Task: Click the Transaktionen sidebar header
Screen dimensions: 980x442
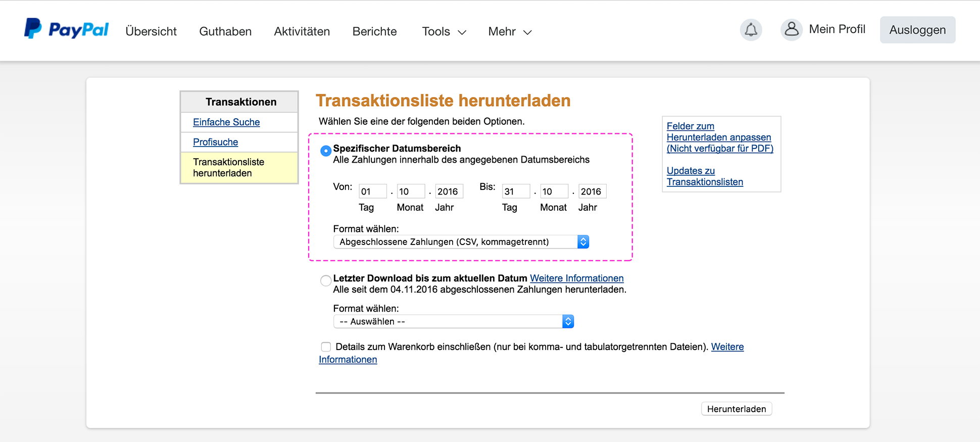Action: click(x=239, y=102)
